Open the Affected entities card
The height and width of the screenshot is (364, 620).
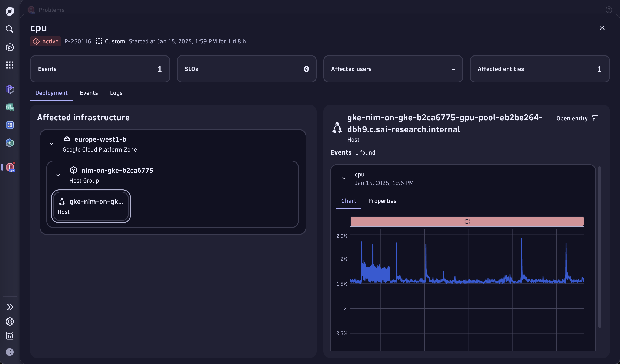pyautogui.click(x=540, y=69)
